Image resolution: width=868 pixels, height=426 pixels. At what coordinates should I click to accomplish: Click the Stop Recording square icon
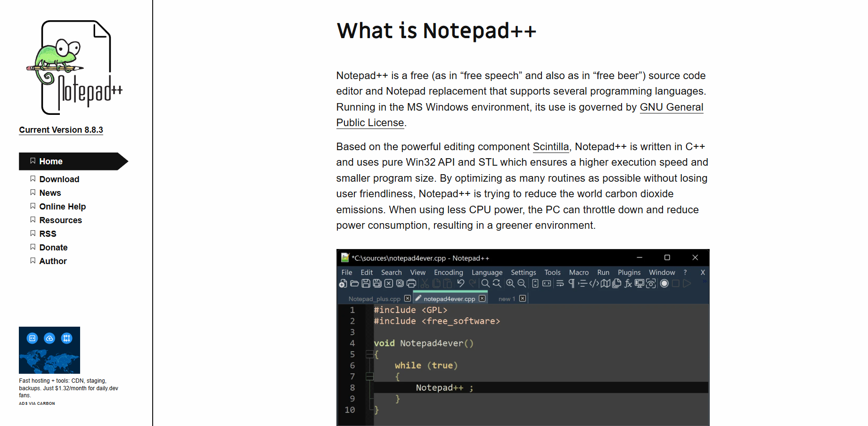pyautogui.click(x=676, y=283)
